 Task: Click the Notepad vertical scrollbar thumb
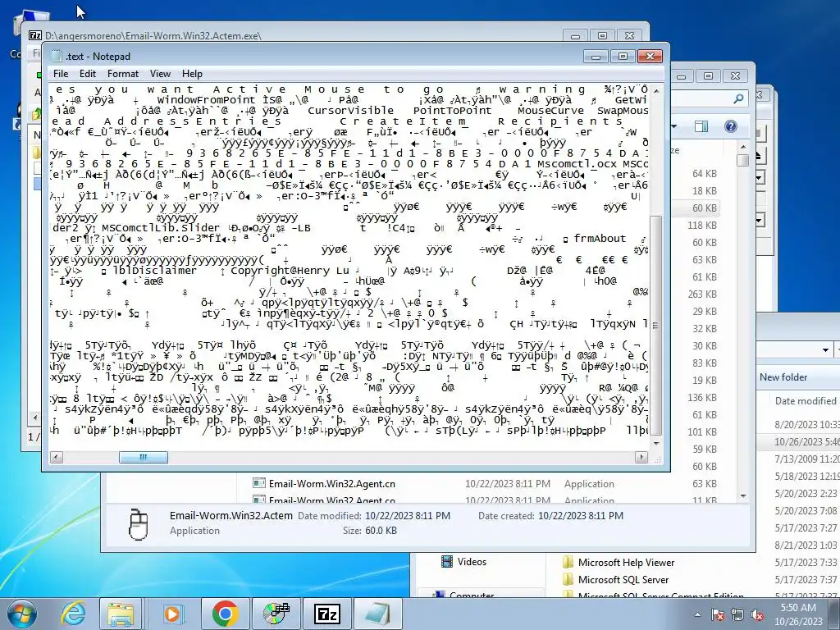click(656, 325)
